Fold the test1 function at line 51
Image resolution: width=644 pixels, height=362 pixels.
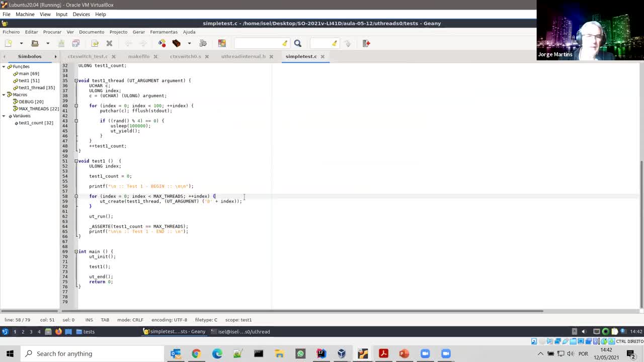tap(76, 161)
